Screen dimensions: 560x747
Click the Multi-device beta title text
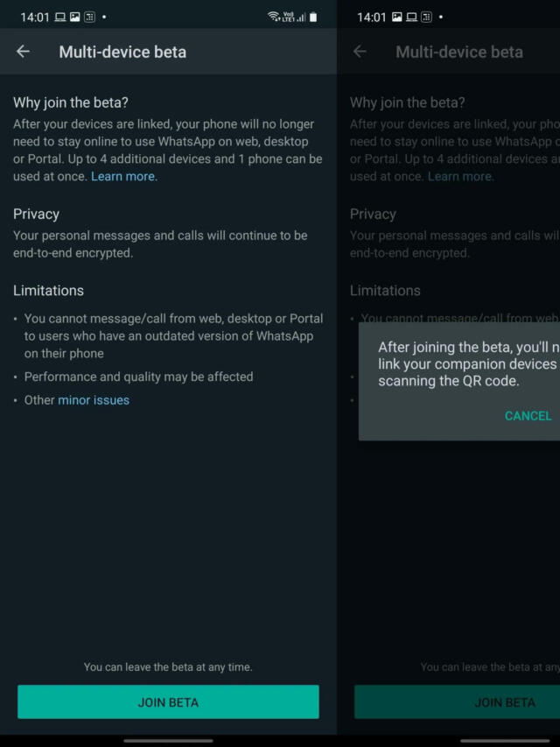[122, 52]
